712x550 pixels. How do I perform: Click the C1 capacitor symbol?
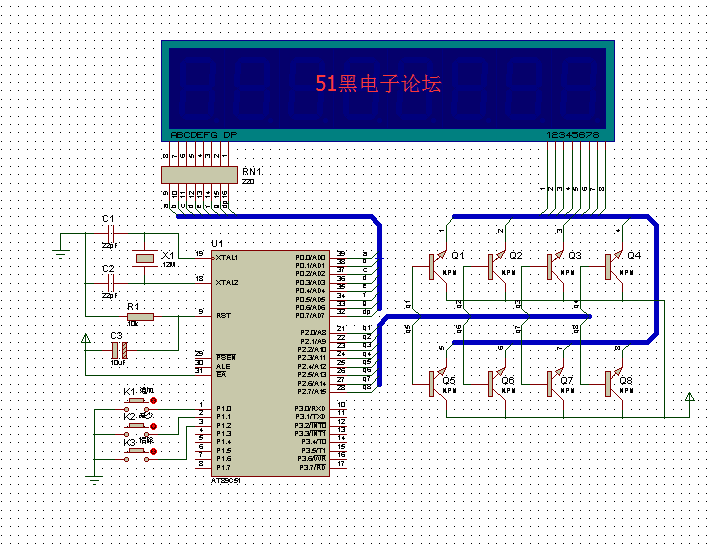110,233
